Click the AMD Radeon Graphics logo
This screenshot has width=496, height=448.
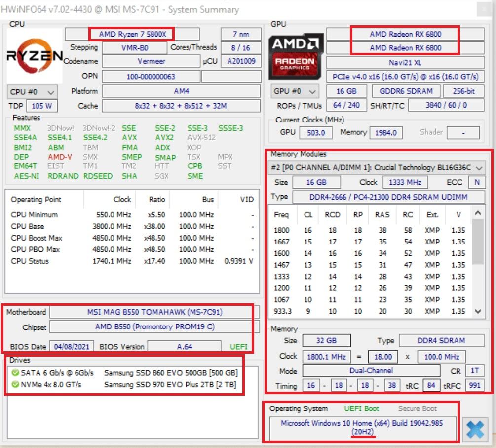click(296, 56)
